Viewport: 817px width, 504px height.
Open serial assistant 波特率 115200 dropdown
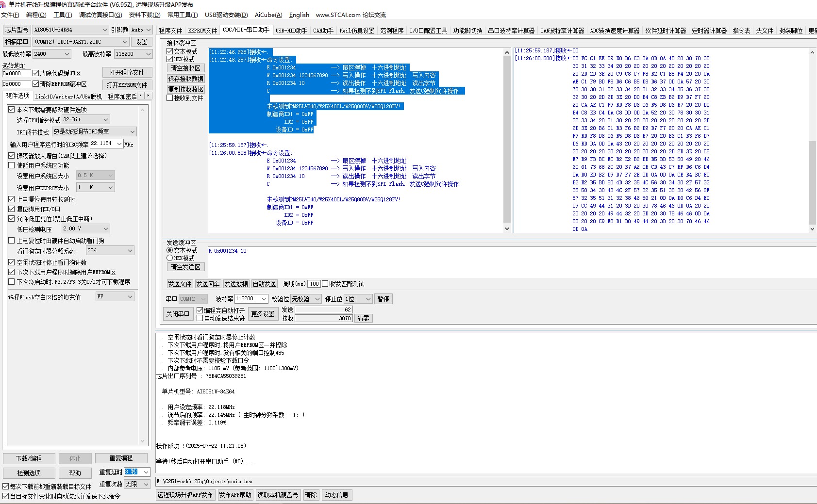251,299
